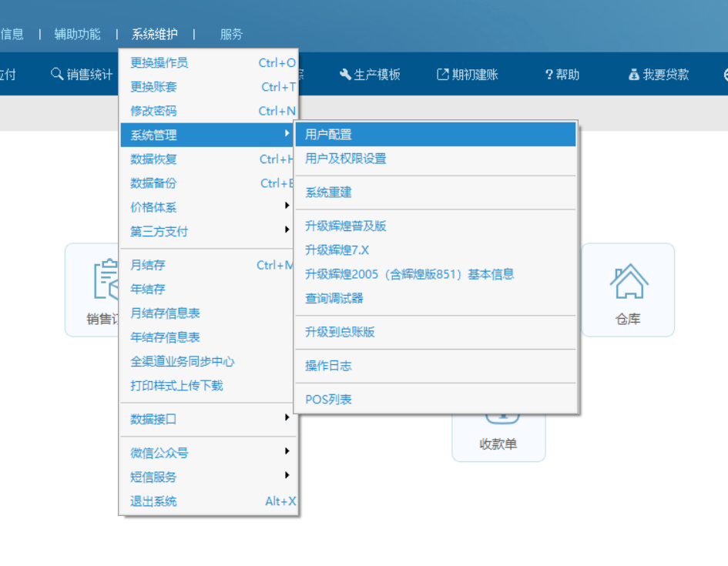Click the 仓库 warehouse house icon
728x566 pixels.
[x=628, y=282]
